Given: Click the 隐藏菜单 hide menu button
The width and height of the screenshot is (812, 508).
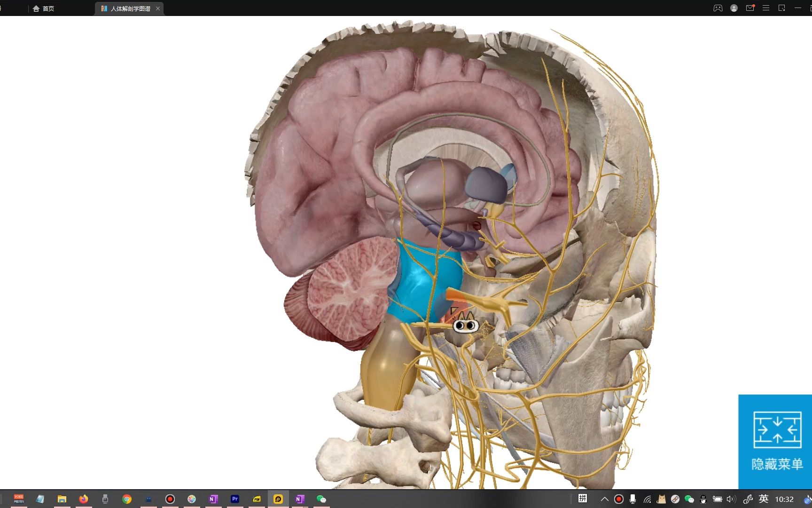Looking at the screenshot, I should click(x=775, y=442).
